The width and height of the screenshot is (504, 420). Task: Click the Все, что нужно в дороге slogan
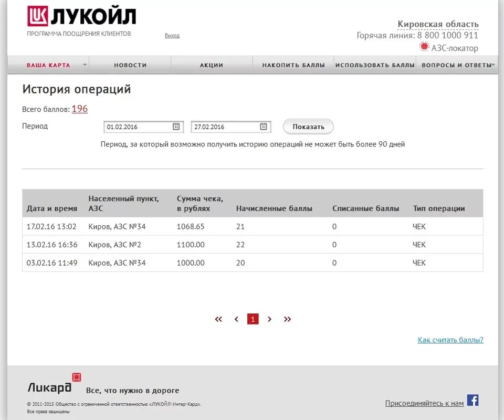tap(133, 391)
